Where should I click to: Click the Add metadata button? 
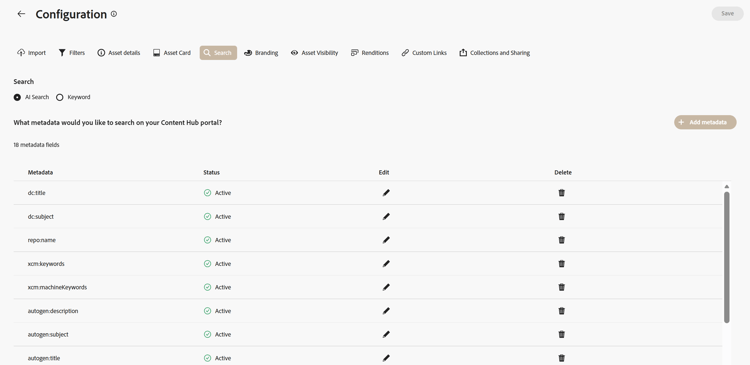pyautogui.click(x=705, y=122)
